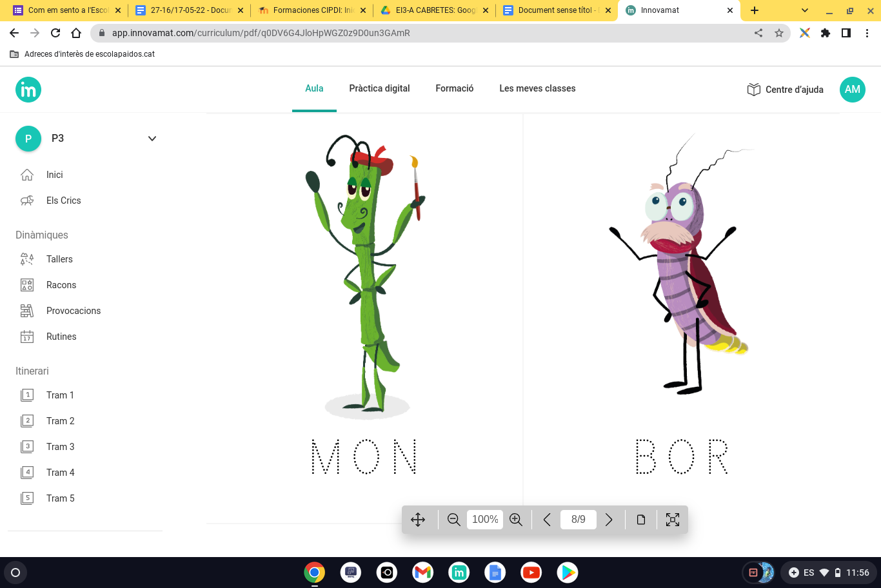Open Els Crics cricket icon
881x588 pixels.
pyautogui.click(x=27, y=201)
